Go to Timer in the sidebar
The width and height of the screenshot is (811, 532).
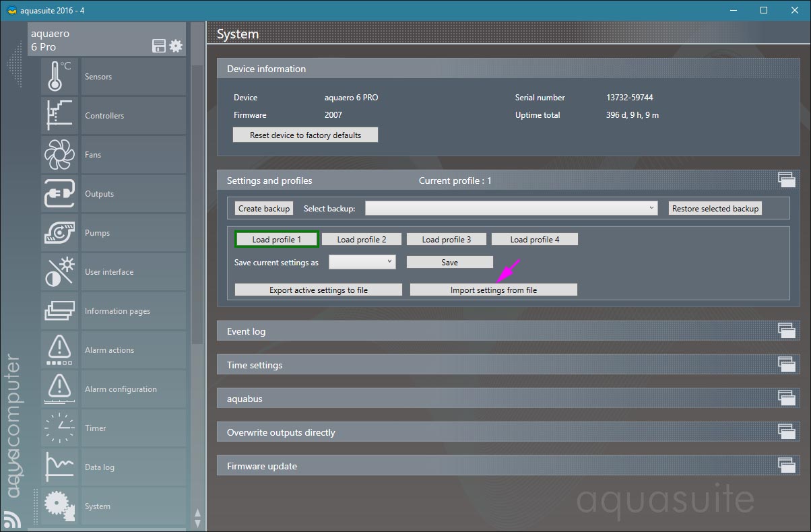(x=96, y=428)
